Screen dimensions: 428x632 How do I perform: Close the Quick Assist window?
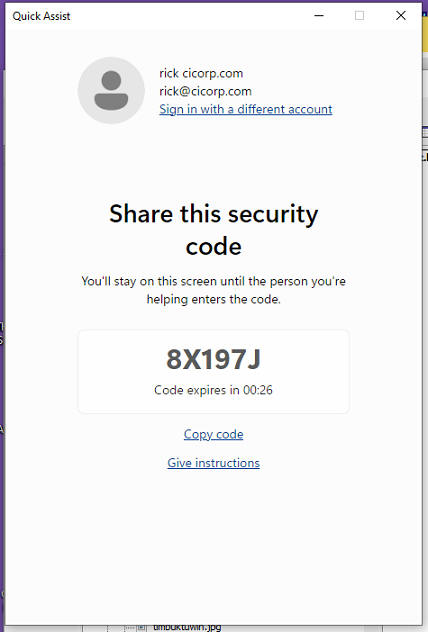coord(401,16)
